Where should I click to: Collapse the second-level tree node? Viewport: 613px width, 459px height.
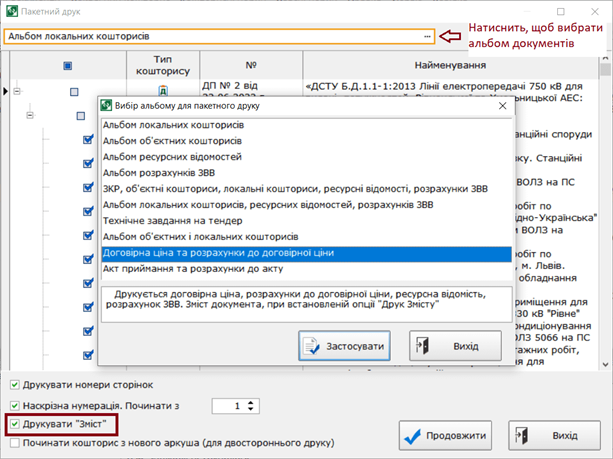[x=30, y=116]
